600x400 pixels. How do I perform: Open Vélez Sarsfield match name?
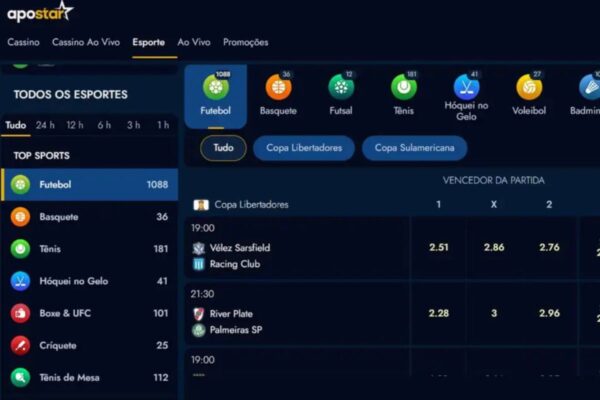(x=240, y=248)
